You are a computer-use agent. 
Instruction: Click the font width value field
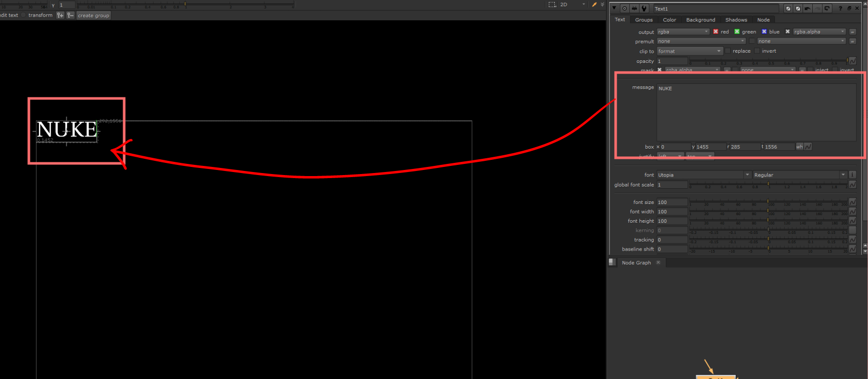(672, 212)
